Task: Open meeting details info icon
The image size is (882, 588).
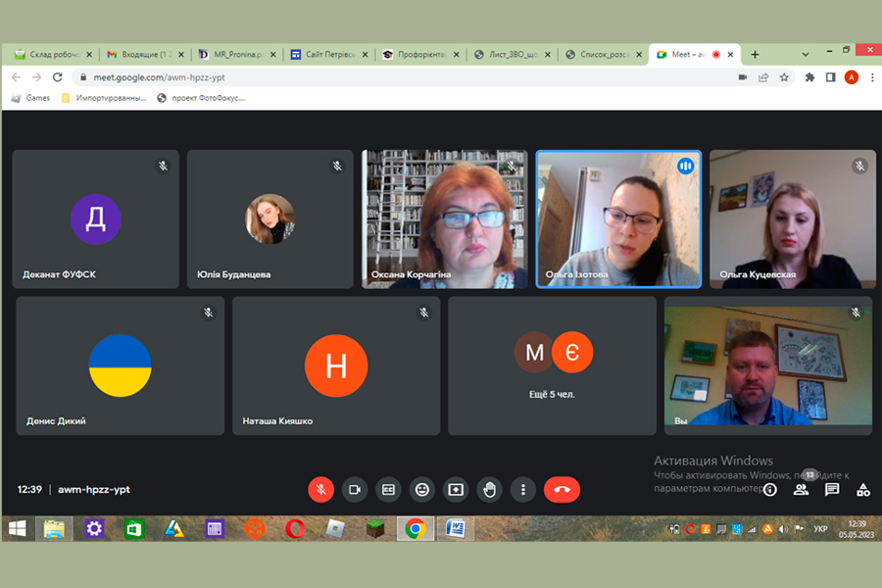Action: point(770,490)
